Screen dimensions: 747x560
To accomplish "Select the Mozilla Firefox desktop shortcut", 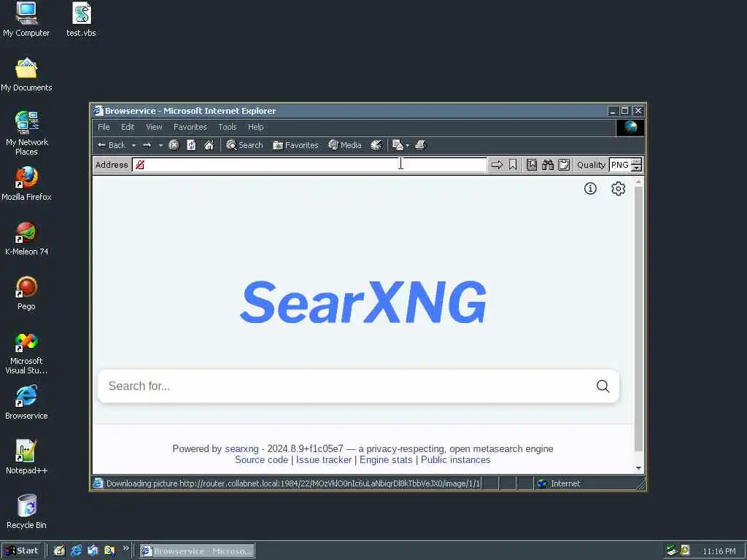I will point(26,184).
